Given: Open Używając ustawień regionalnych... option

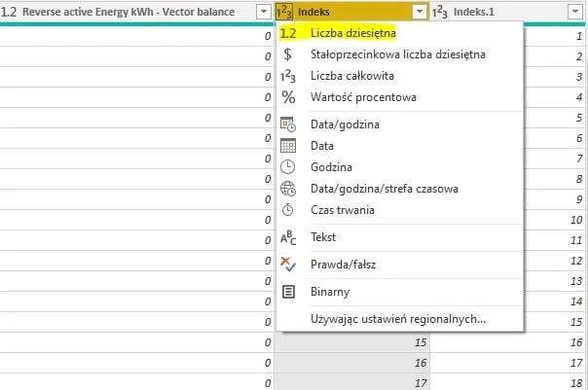Looking at the screenshot, I should (x=400, y=319).
